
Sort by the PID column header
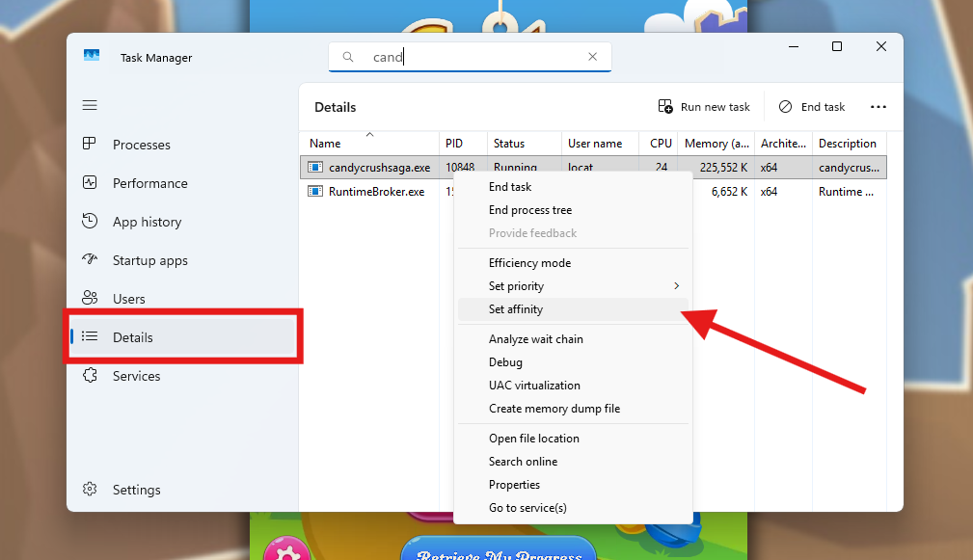(463, 144)
